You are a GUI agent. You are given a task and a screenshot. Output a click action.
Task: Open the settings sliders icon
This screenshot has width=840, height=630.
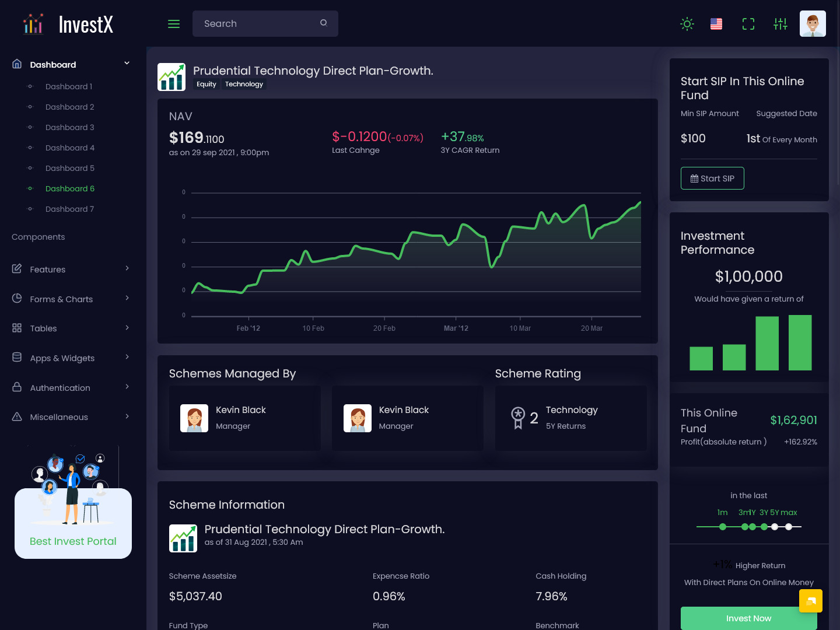click(x=780, y=24)
